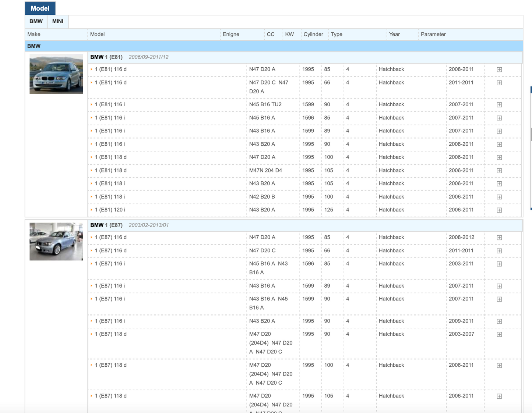Click the light-blue BMW make group bar

pos(274,46)
